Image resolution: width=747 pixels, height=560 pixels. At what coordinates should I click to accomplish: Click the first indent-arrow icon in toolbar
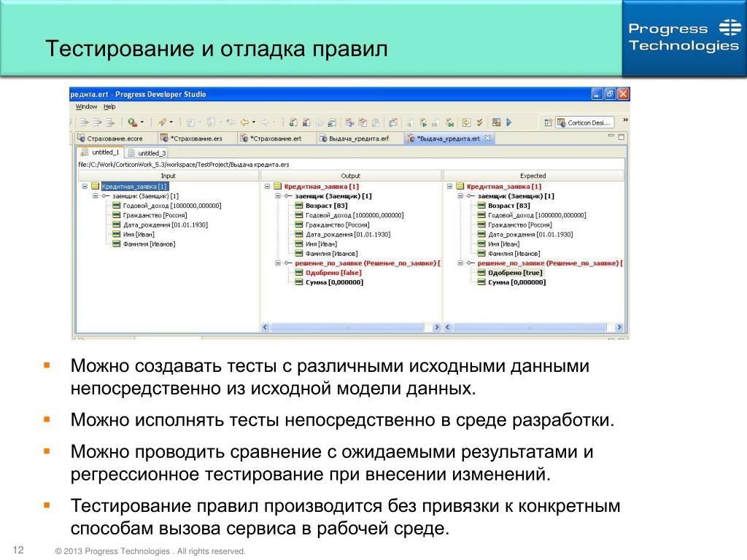(84, 122)
